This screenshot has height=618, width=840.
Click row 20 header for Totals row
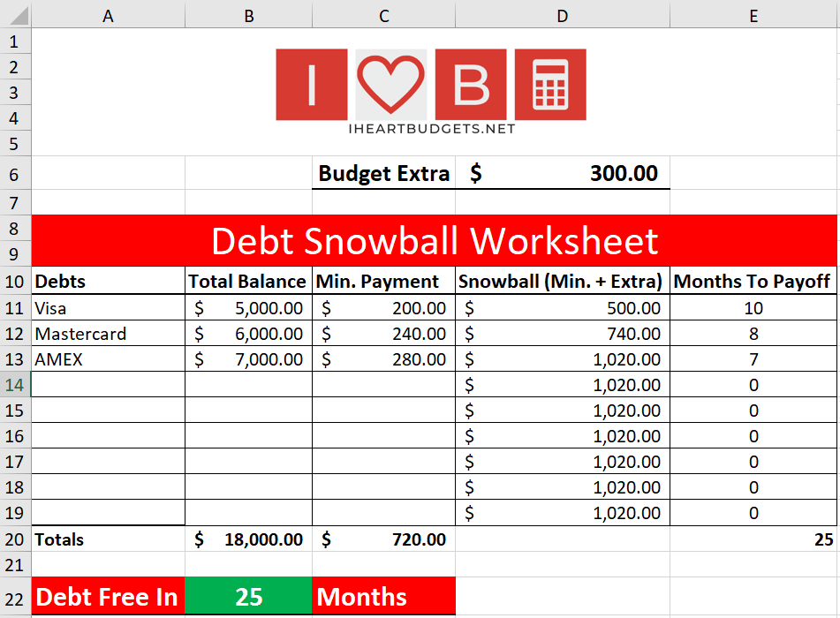coord(15,539)
